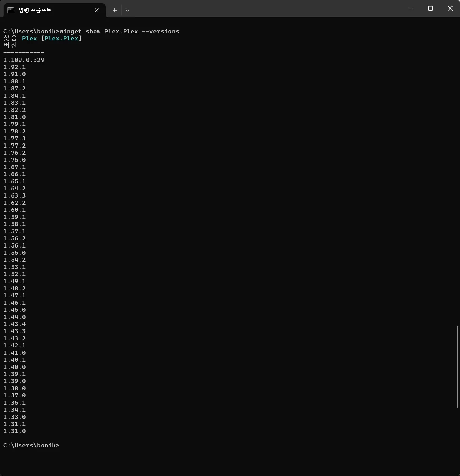The height and width of the screenshot is (476, 460).
Task: Click version 1.92.1
Action: [x=15, y=67]
